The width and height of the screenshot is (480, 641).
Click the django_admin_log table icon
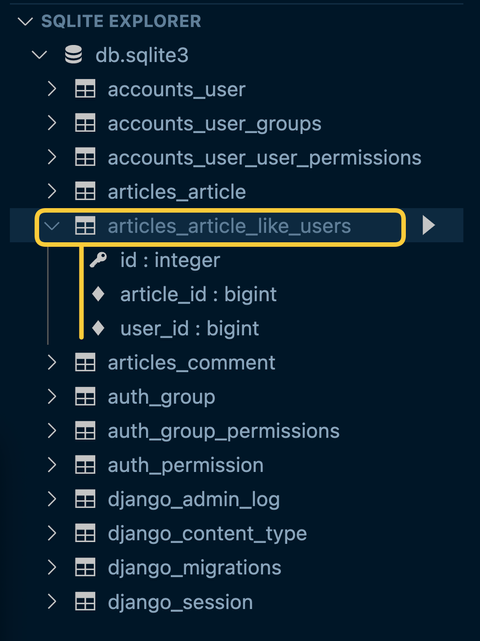coord(85,499)
